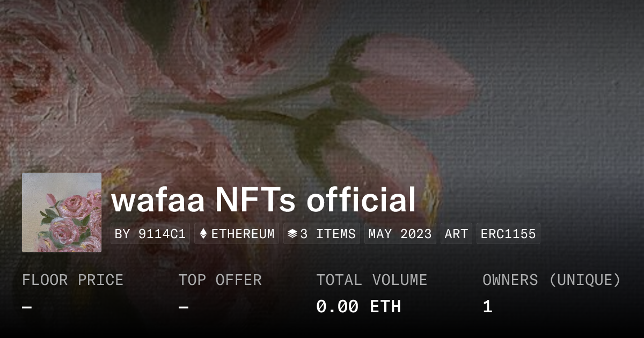Select the unique owners count of 1
644x338 pixels.
[487, 307]
